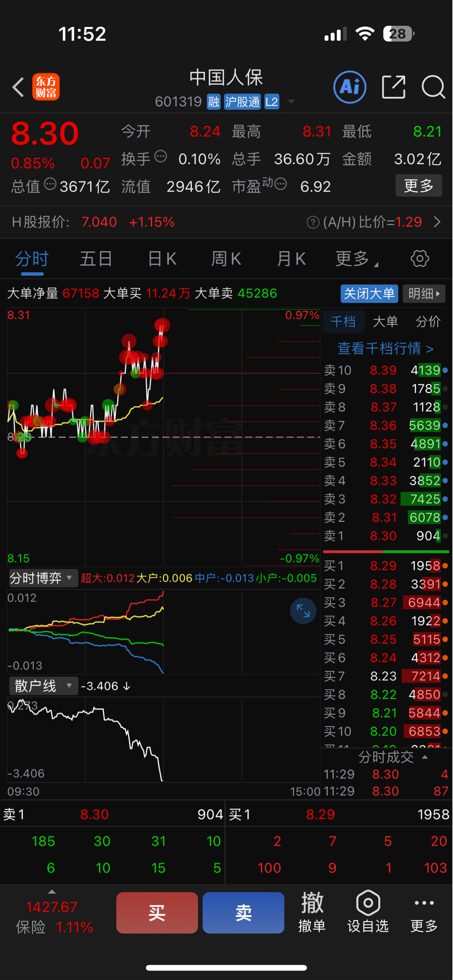Open 散户线 indicator dropdown
The image size is (453, 980).
coord(42,686)
